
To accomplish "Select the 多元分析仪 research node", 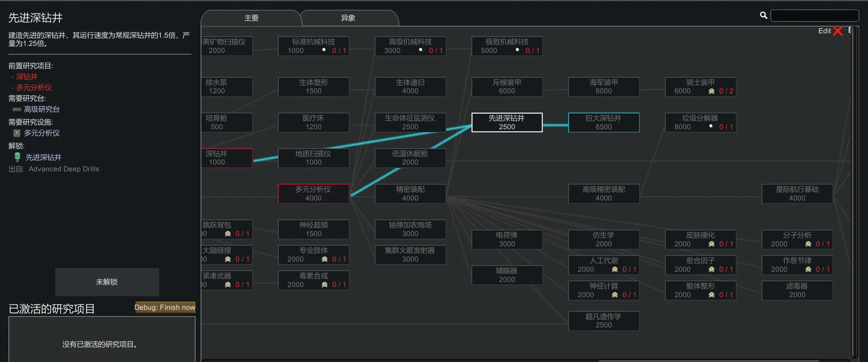I will tap(313, 194).
